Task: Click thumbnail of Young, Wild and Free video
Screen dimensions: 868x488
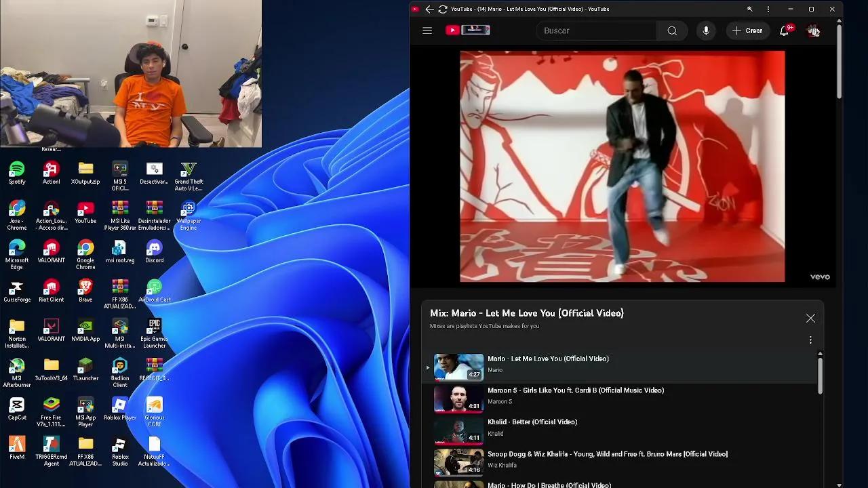Action: pos(459,462)
